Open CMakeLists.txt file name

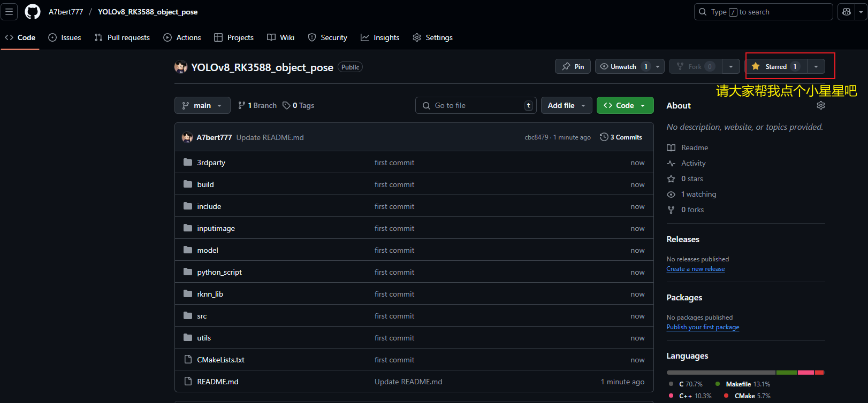point(220,360)
